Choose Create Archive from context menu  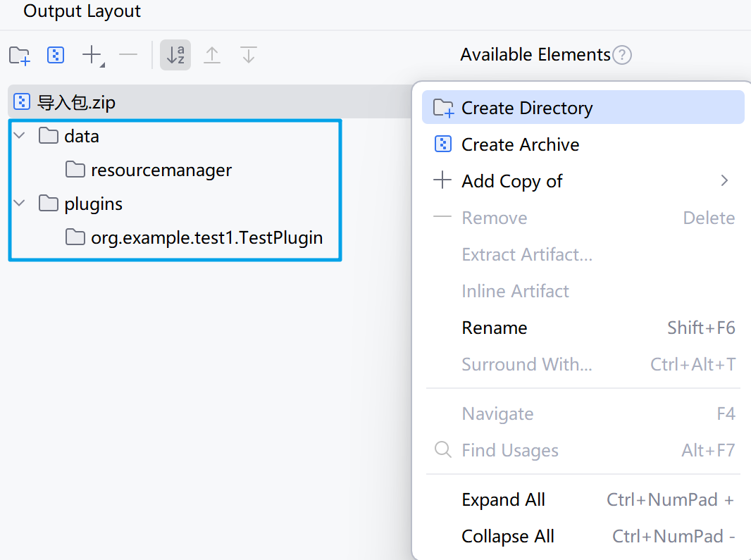click(x=520, y=144)
